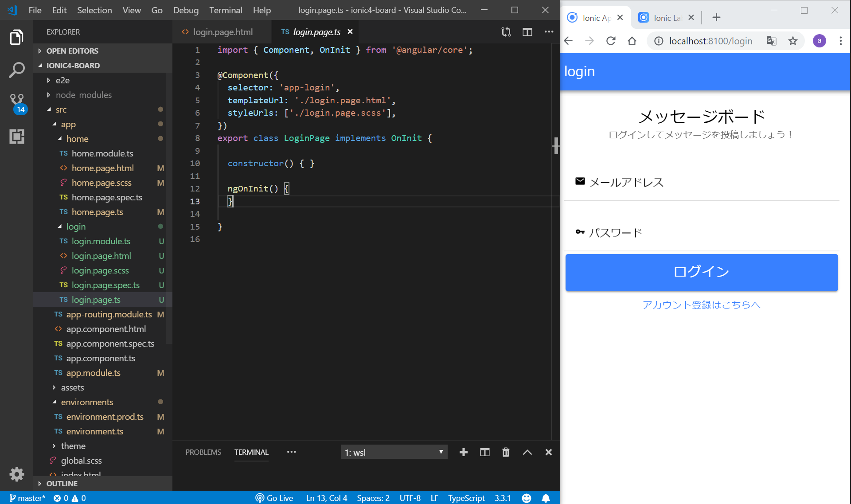Kill terminal with the trash icon
This screenshot has width=851, height=504.
pyautogui.click(x=506, y=452)
